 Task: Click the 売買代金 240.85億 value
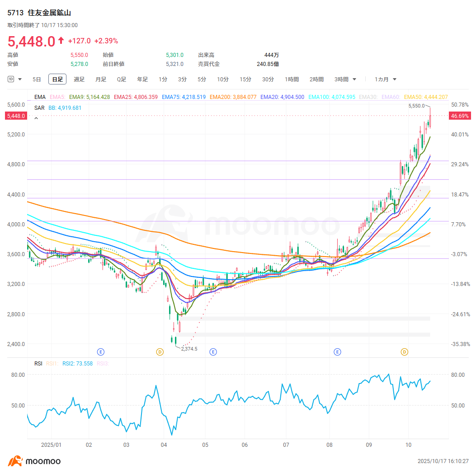coord(268,64)
